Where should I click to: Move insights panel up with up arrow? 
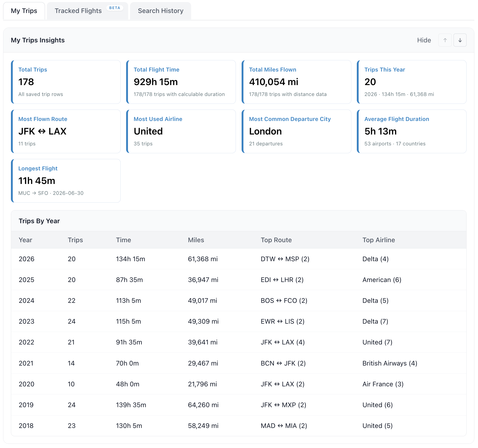[445, 40]
